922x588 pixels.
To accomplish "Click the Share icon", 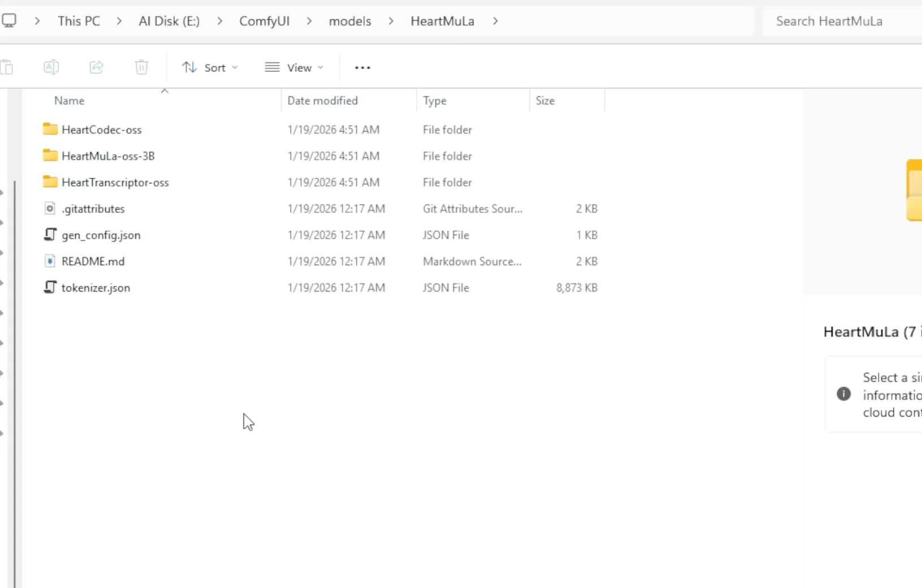I will click(96, 67).
